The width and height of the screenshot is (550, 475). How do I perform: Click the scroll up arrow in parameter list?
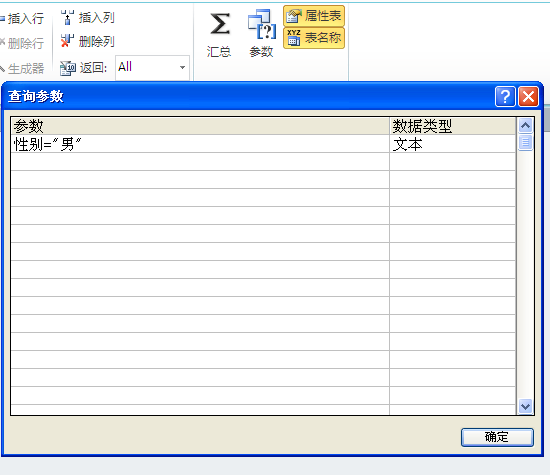(x=525, y=126)
